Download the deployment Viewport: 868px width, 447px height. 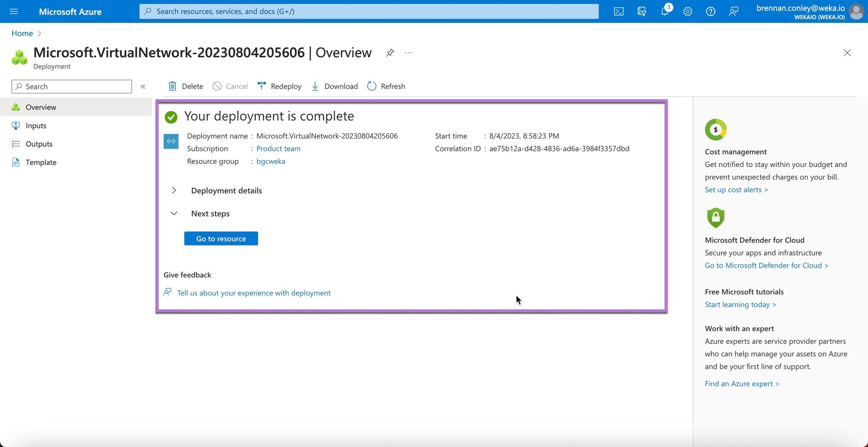(x=335, y=86)
